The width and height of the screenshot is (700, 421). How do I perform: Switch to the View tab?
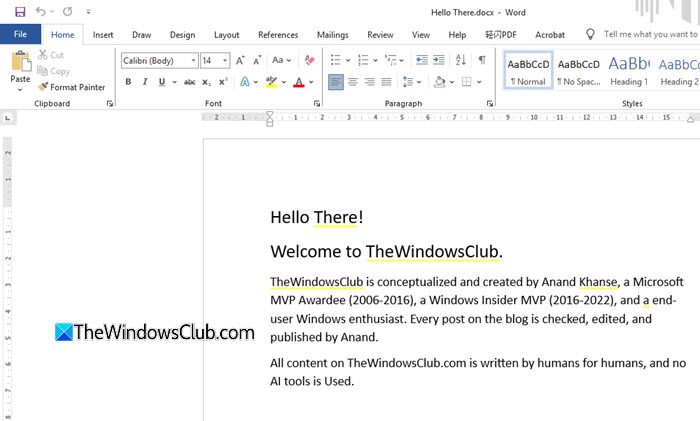[421, 35]
